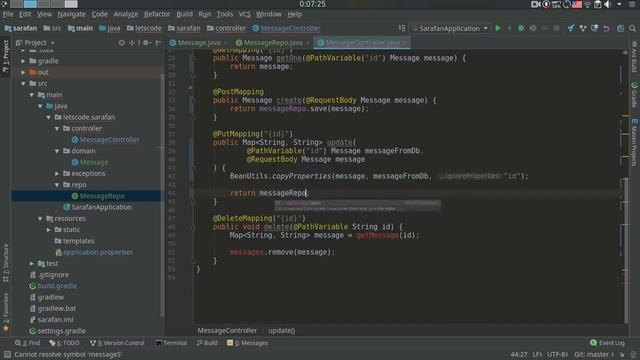Open search everywhere magnifier icon
640x360 pixels.
(632, 29)
